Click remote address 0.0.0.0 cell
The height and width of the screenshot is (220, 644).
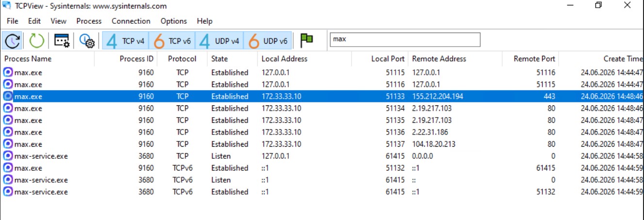422,156
